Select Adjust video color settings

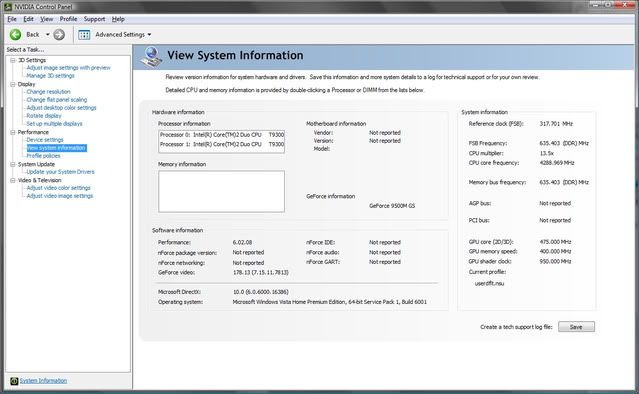59,188
